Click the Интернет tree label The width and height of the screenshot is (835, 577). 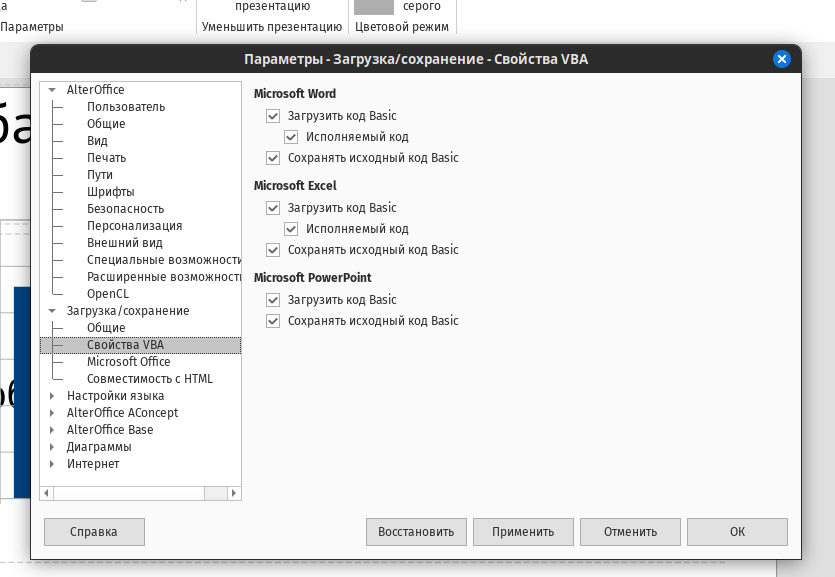(93, 464)
